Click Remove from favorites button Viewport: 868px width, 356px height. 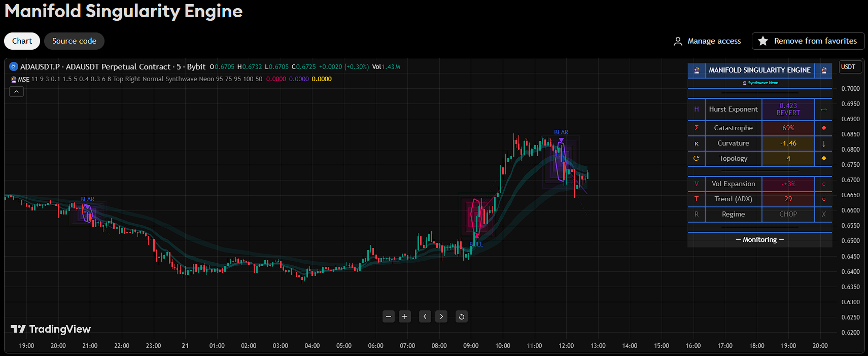point(808,41)
